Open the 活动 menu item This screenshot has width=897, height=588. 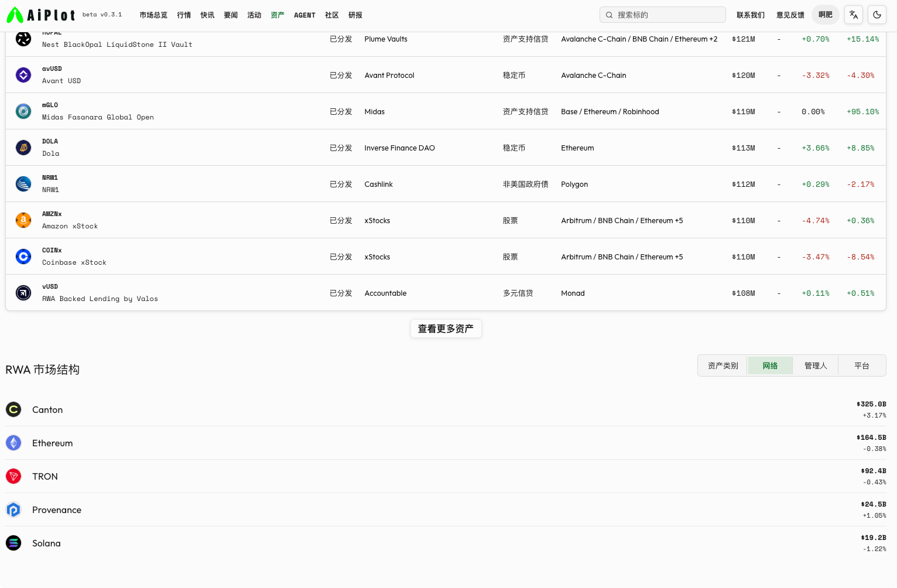pos(254,15)
